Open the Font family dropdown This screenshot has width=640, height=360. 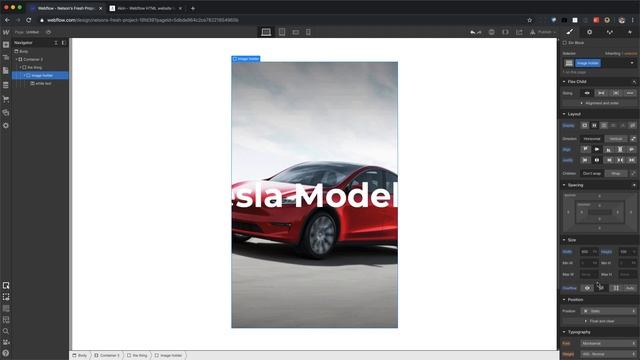click(609, 343)
